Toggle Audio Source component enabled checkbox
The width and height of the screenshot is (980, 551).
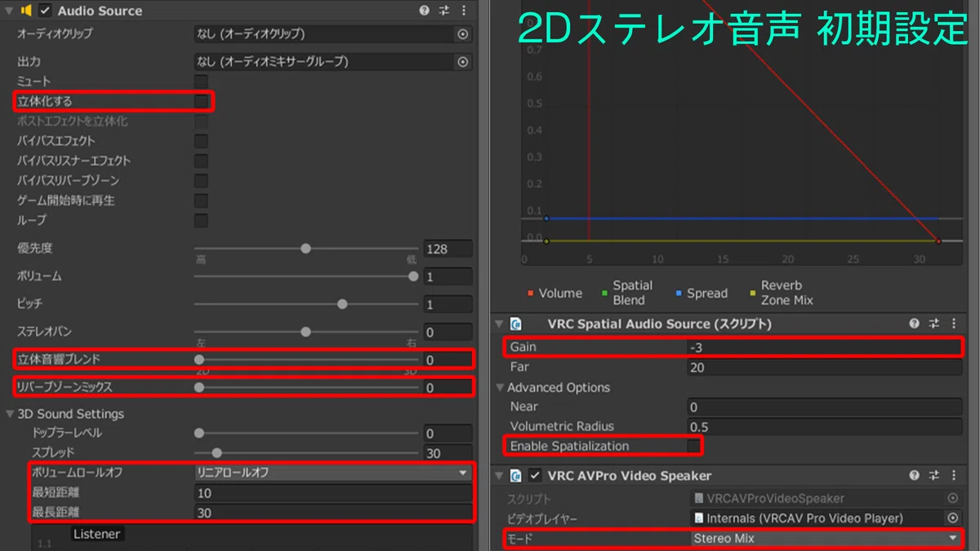coord(45,11)
